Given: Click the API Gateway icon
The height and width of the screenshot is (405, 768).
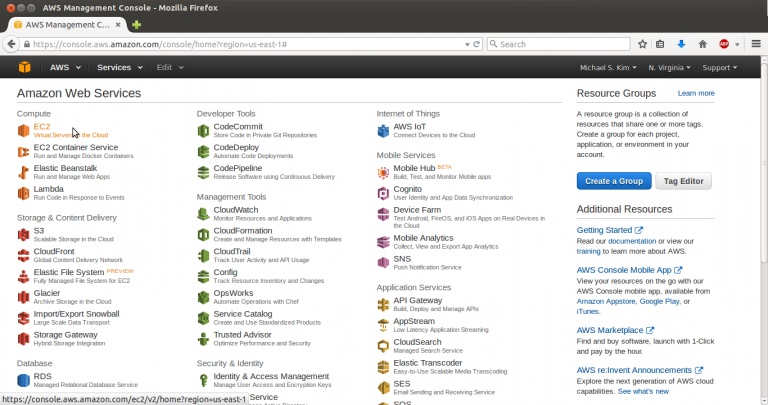Looking at the screenshot, I should [x=383, y=305].
